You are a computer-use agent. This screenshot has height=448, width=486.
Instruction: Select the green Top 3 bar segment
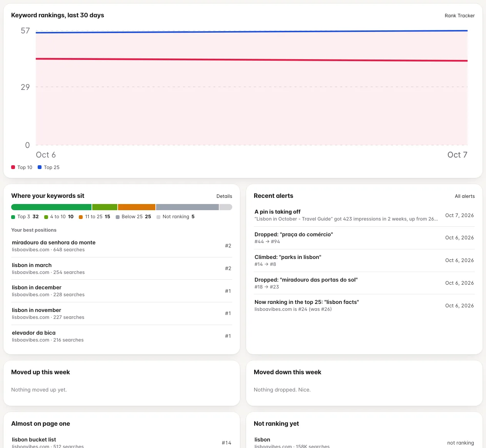[51, 207]
